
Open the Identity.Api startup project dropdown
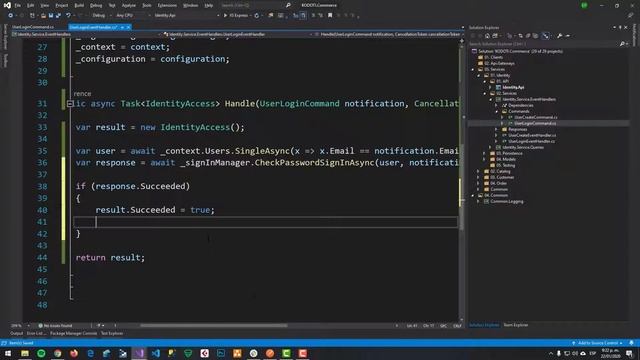(187, 16)
